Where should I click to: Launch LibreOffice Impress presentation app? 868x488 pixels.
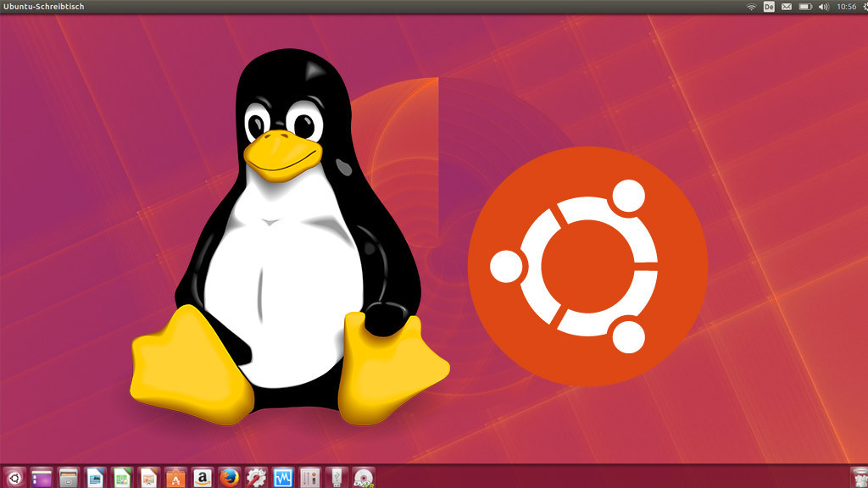[149, 477]
